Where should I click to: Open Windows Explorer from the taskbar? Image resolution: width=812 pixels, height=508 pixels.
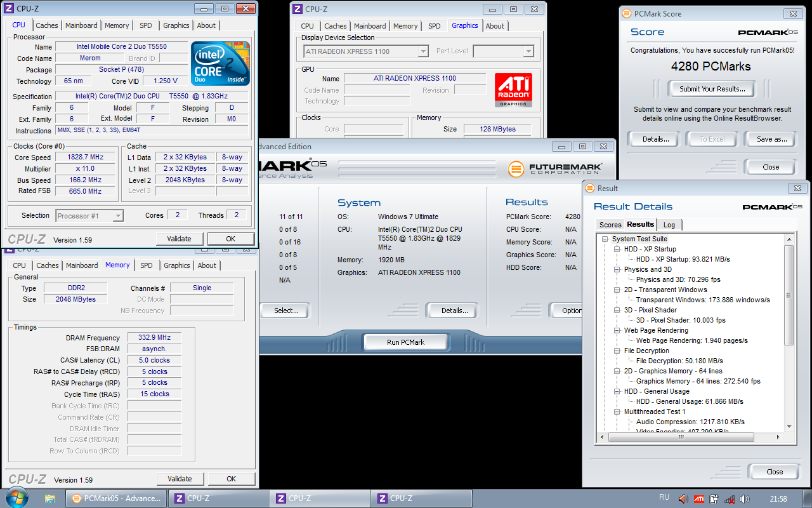[x=50, y=498]
